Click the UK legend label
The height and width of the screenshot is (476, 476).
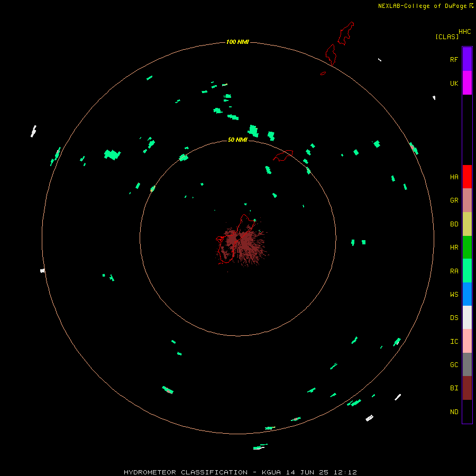pos(454,83)
